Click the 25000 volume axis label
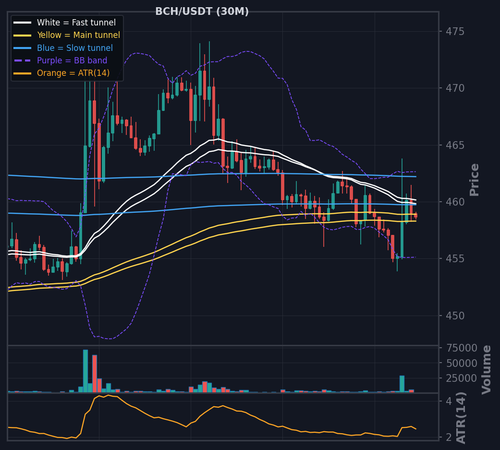 pos(462,378)
